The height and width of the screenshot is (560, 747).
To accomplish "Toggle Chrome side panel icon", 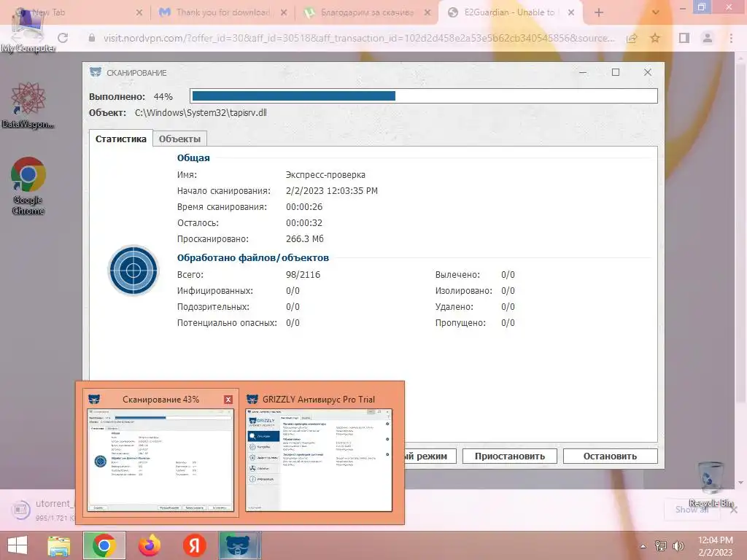I will click(x=684, y=38).
